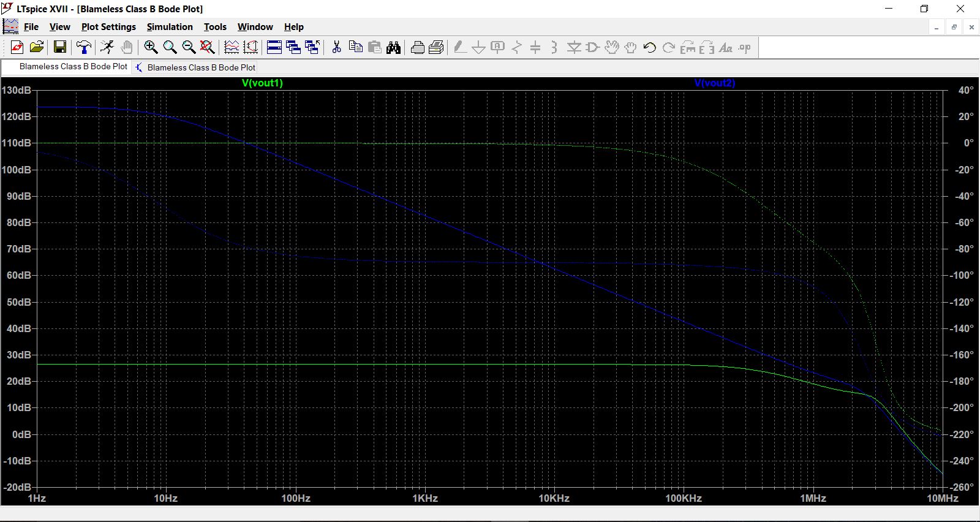Select the Move hand tool
980x522 pixels.
pyautogui.click(x=612, y=47)
